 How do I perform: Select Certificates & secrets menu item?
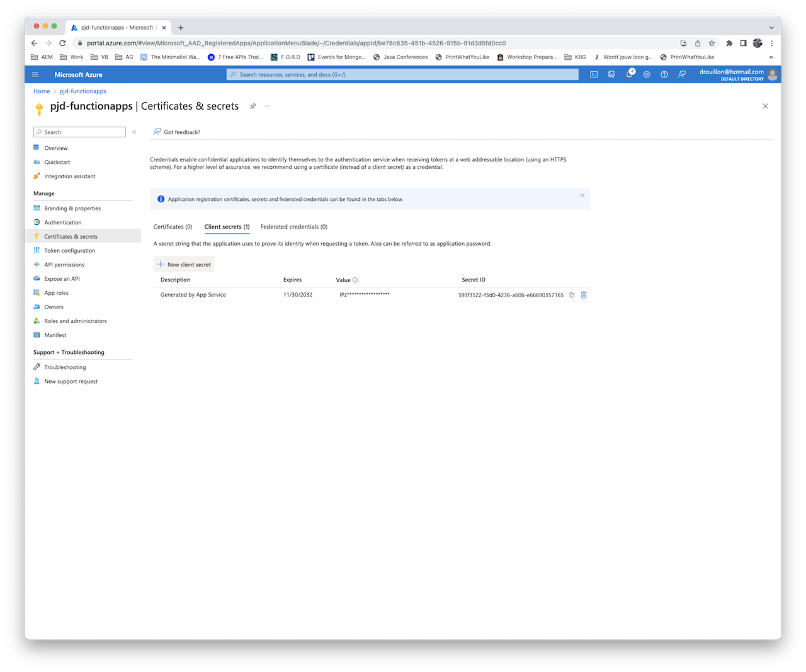[83, 236]
